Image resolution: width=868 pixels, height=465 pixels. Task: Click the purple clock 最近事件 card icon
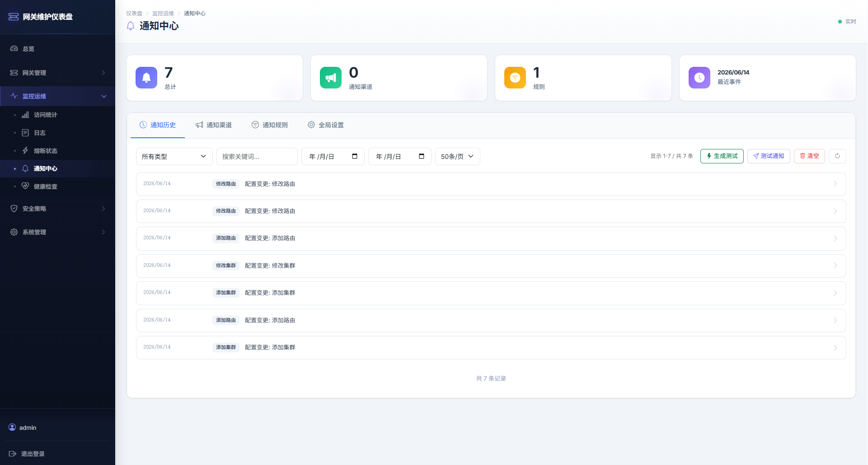point(699,78)
